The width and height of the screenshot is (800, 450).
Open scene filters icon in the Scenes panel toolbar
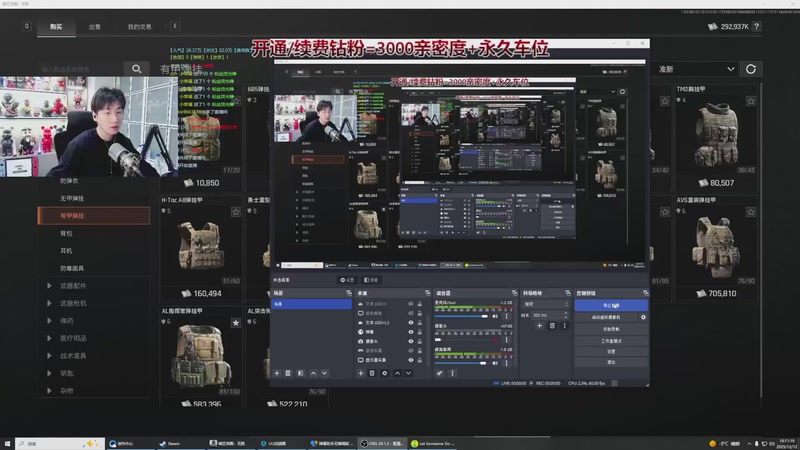pyautogui.click(x=301, y=373)
